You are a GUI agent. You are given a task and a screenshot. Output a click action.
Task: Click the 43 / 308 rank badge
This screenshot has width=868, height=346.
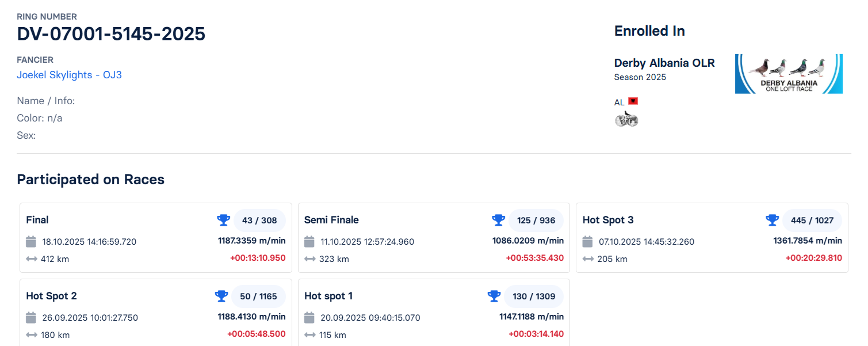click(259, 220)
